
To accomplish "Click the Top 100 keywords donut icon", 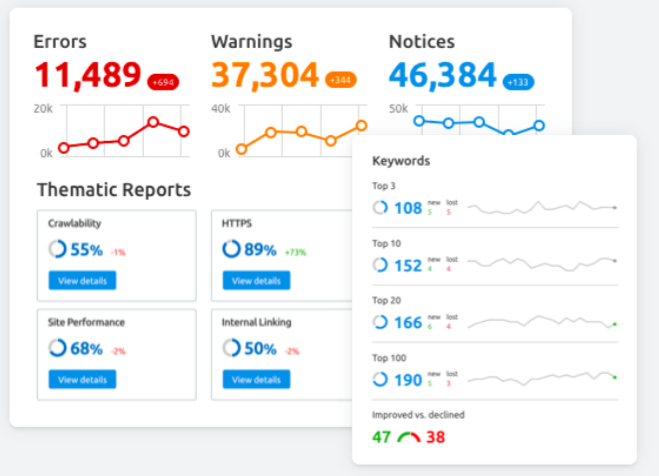I will click(380, 379).
